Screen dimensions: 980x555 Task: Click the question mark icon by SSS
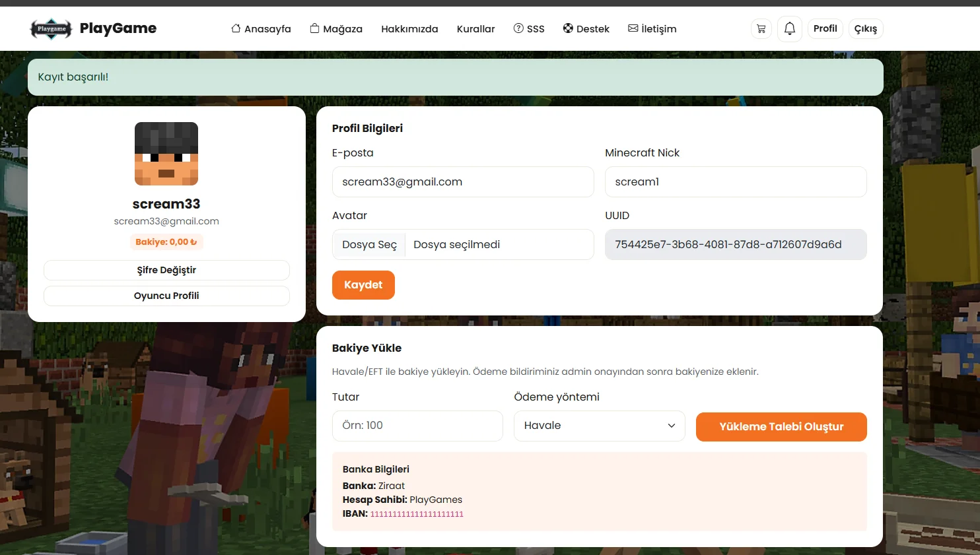pos(518,28)
